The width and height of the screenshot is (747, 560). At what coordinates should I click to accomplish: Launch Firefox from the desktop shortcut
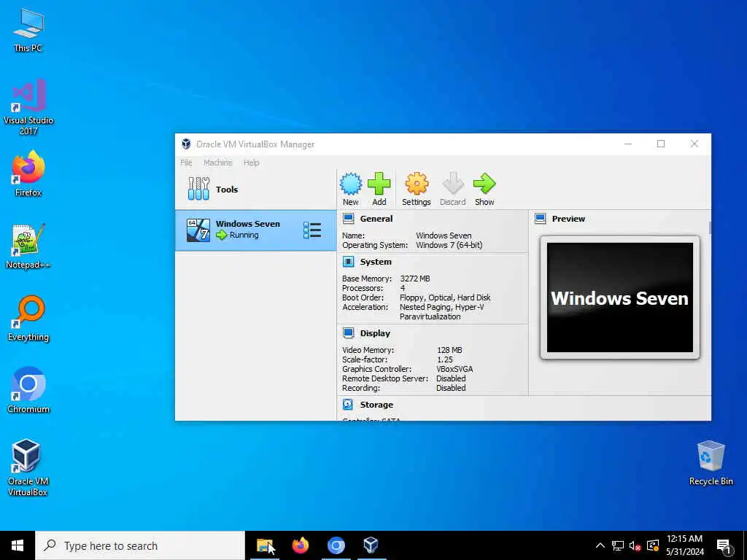click(x=28, y=174)
